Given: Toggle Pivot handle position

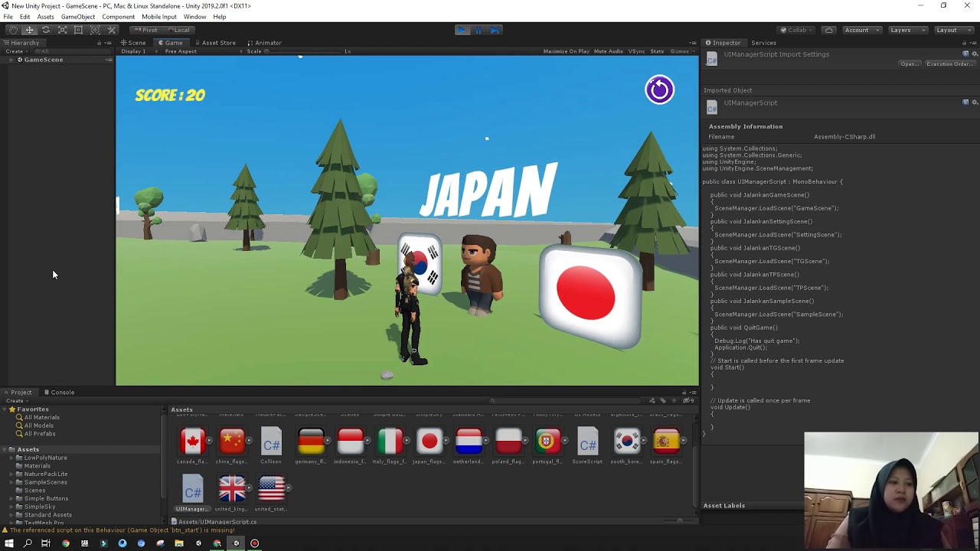Looking at the screenshot, I should 145,30.
